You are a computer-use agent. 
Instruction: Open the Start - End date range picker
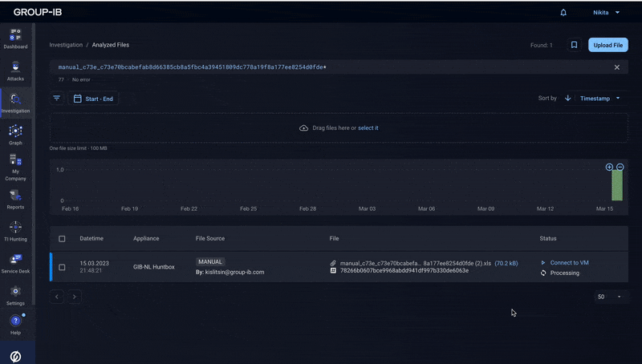tap(93, 99)
